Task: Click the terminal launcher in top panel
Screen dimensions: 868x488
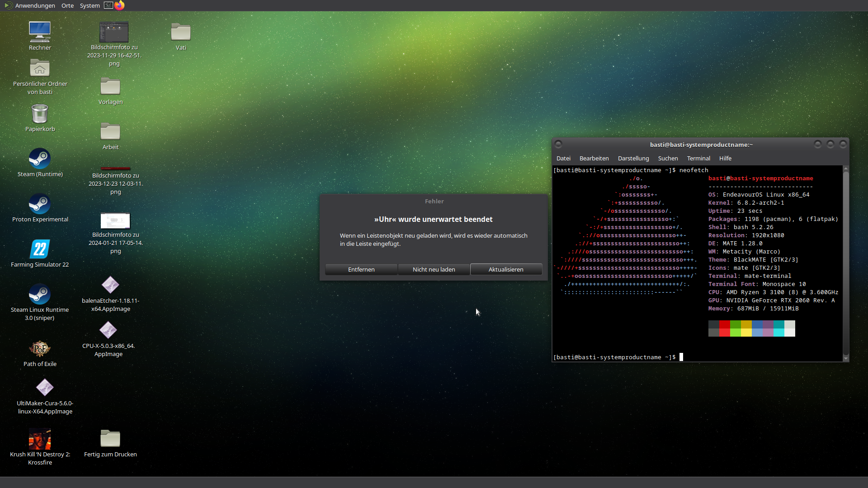Action: pos(108,5)
